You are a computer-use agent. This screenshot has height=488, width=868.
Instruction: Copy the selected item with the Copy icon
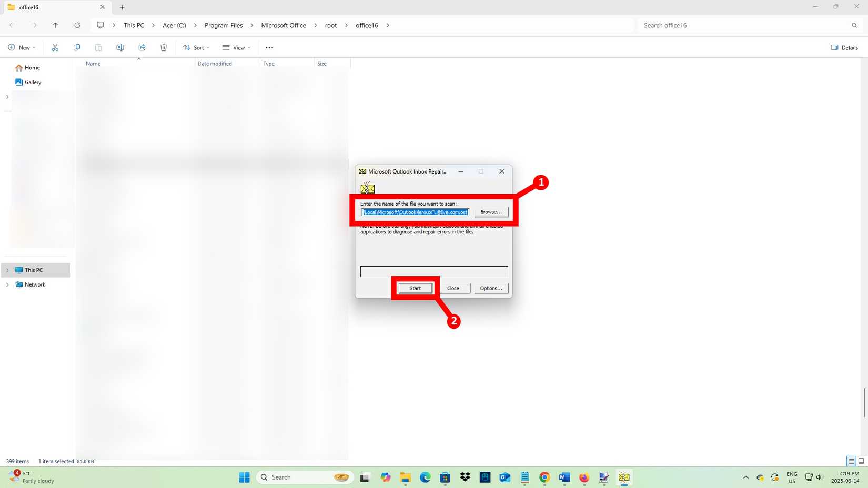(x=77, y=47)
